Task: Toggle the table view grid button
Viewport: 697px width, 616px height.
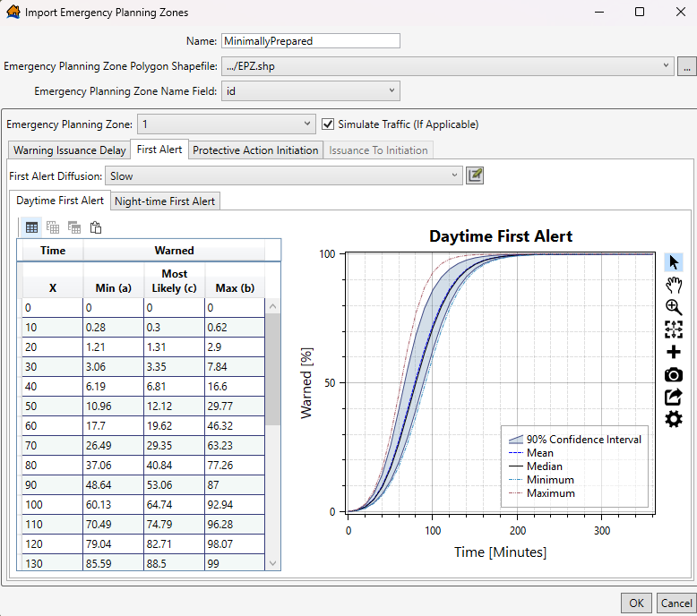Action: tap(31, 227)
